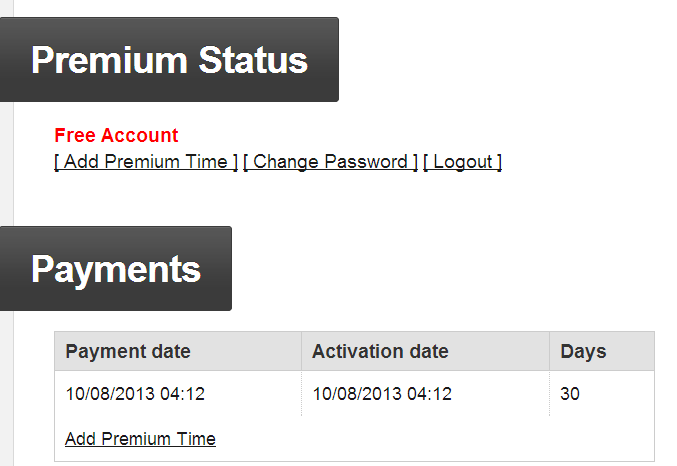
Task: Select the red Free Account label
Action: 116,136
